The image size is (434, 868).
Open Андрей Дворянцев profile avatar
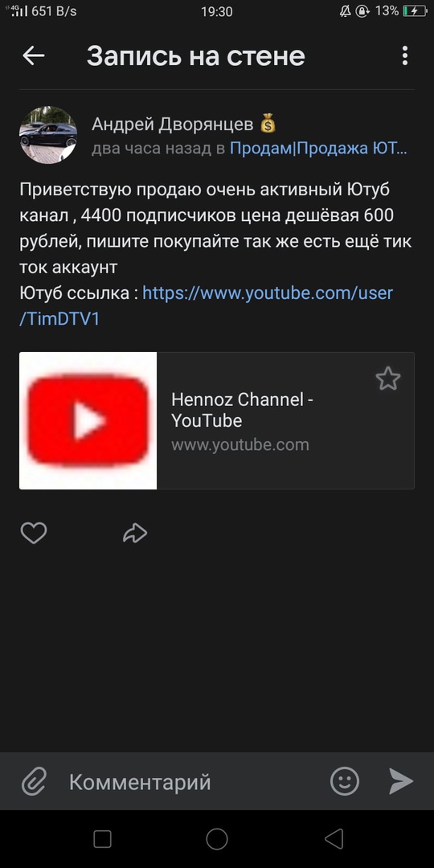click(x=48, y=135)
